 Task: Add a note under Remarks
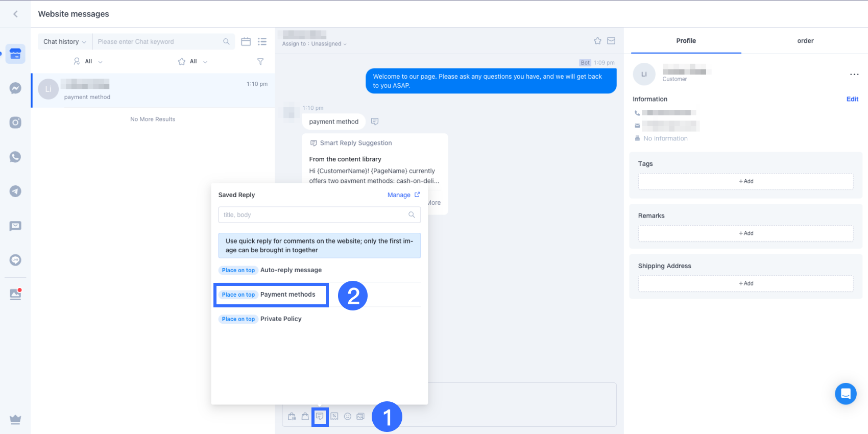click(x=745, y=233)
